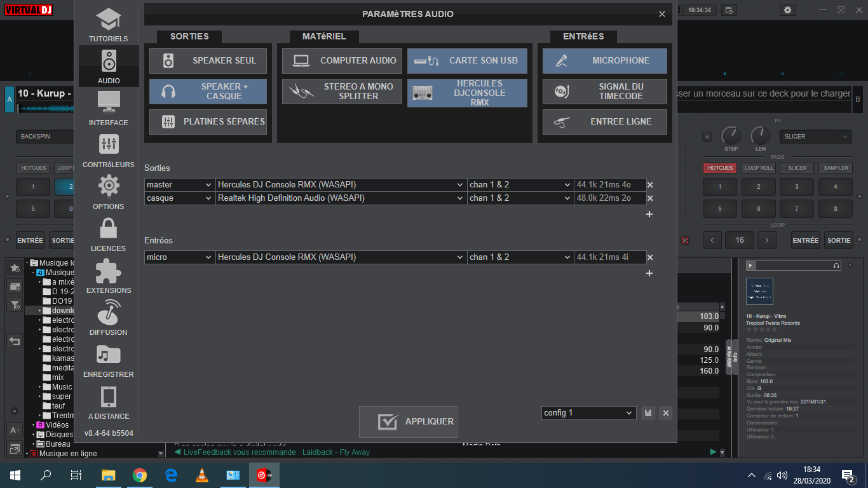The width and height of the screenshot is (868, 488).
Task: Click the loop ENTRÉE button on deck B
Action: point(805,241)
